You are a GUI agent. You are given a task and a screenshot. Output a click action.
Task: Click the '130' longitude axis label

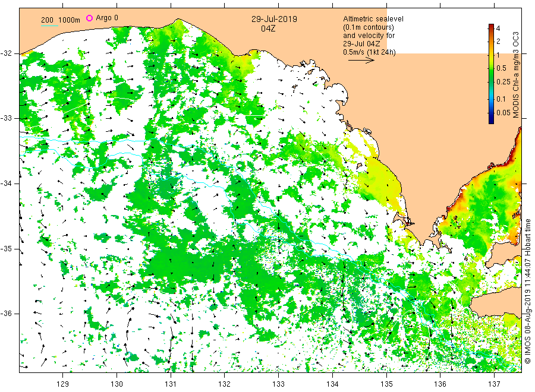click(x=117, y=384)
